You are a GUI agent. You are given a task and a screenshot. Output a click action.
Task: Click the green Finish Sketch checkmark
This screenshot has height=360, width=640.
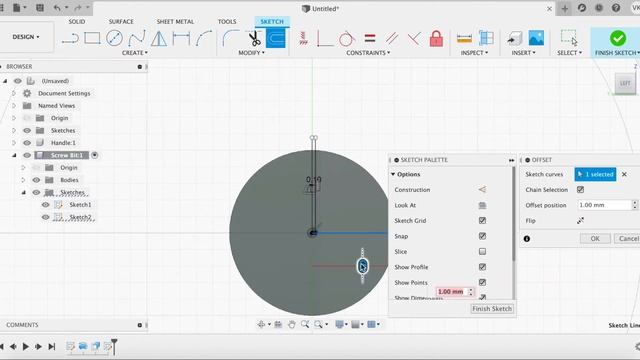pyautogui.click(x=618, y=38)
